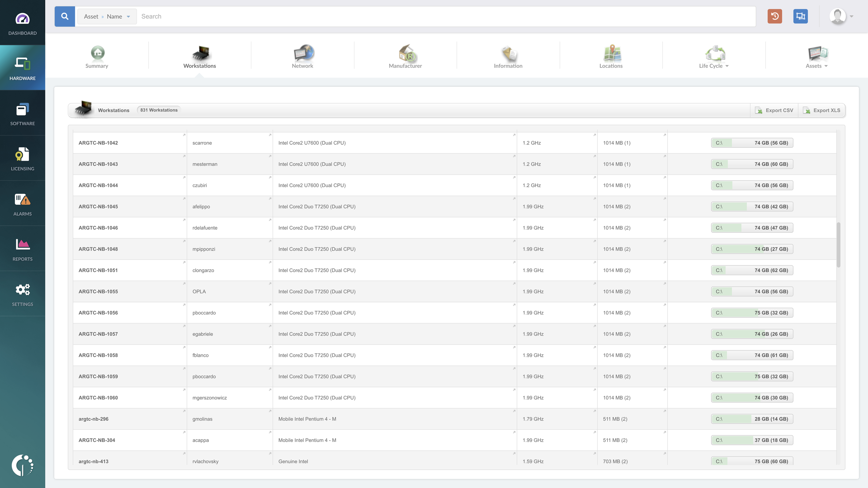Click the orange history icon
The image size is (868, 488).
pyautogui.click(x=775, y=16)
